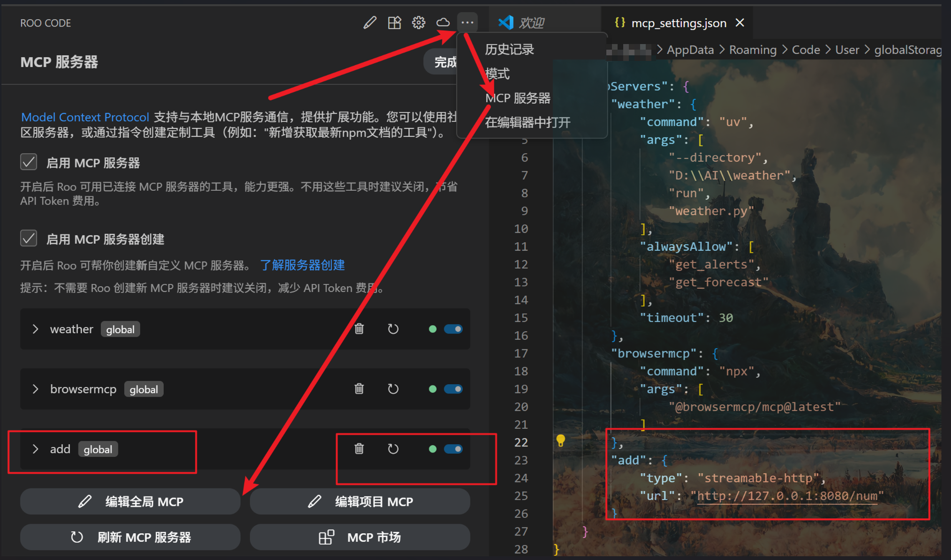Open the marketplace grid icon in header
Screen dimensions: 951x560
(x=394, y=22)
